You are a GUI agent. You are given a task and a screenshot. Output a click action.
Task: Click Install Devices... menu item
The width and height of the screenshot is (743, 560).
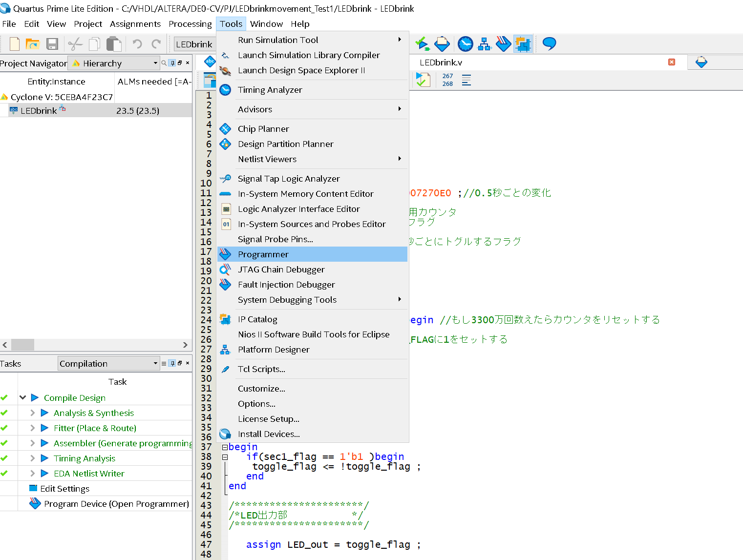[313, 434]
